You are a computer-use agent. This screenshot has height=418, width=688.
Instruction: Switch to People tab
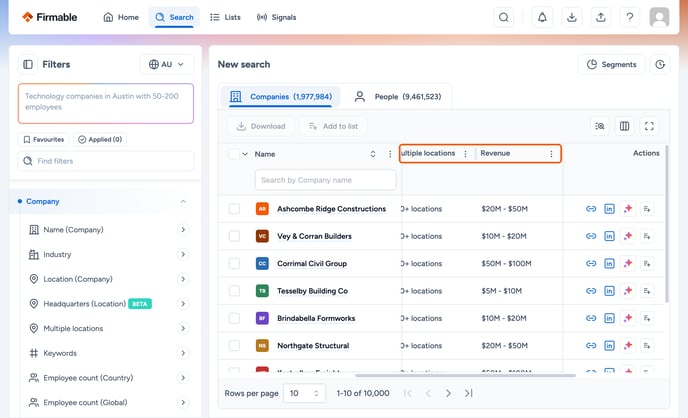tap(398, 96)
